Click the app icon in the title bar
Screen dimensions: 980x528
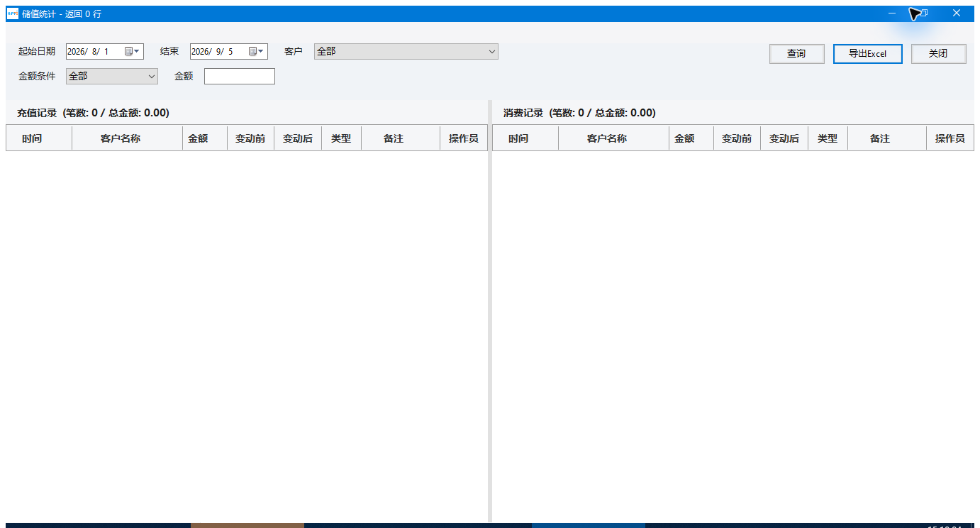coord(13,13)
